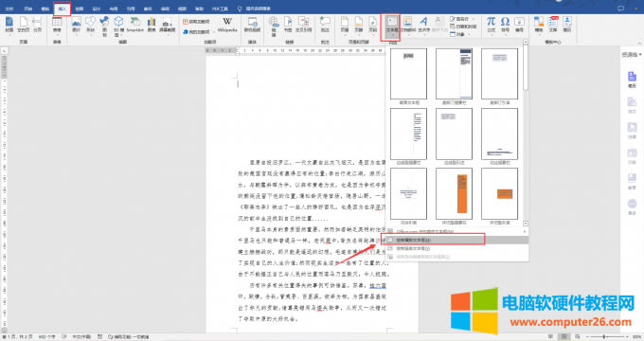Insert a table using the Table icon
644x341 pixels.
pos(57,25)
